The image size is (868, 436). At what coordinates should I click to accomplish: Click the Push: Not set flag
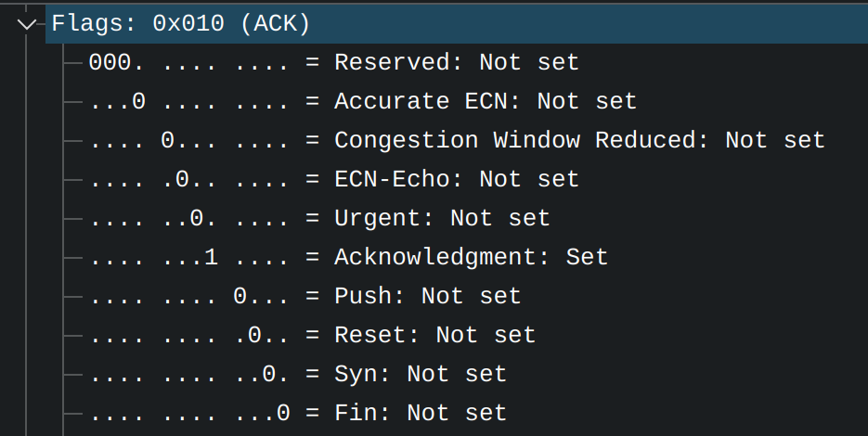pyautogui.click(x=427, y=297)
